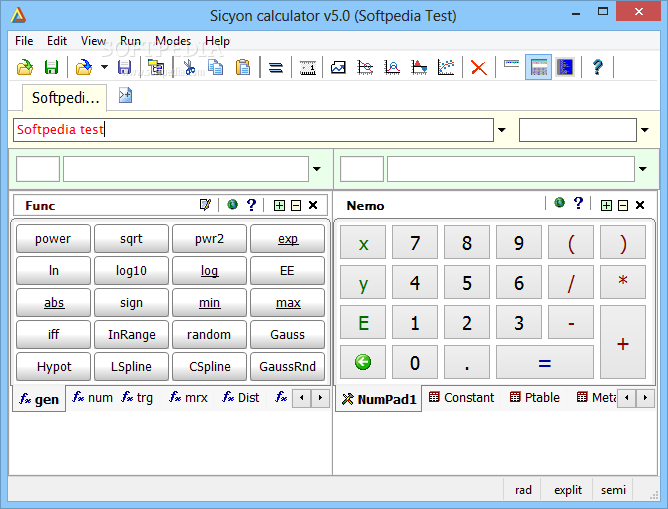Image resolution: width=668 pixels, height=509 pixels.
Task: Click the Softpedia test expression field
Action: pyautogui.click(x=253, y=130)
